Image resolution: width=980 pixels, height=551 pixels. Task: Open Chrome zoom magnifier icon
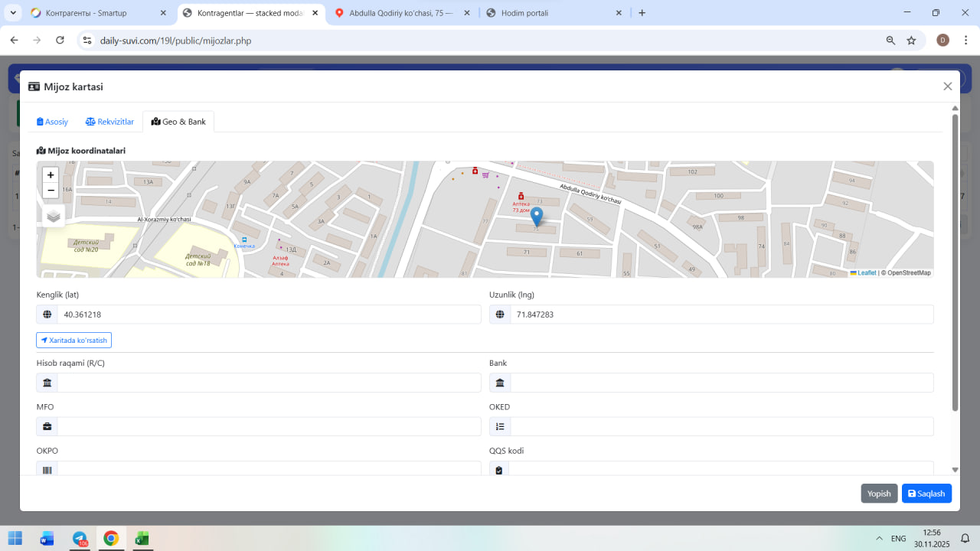(x=890, y=41)
